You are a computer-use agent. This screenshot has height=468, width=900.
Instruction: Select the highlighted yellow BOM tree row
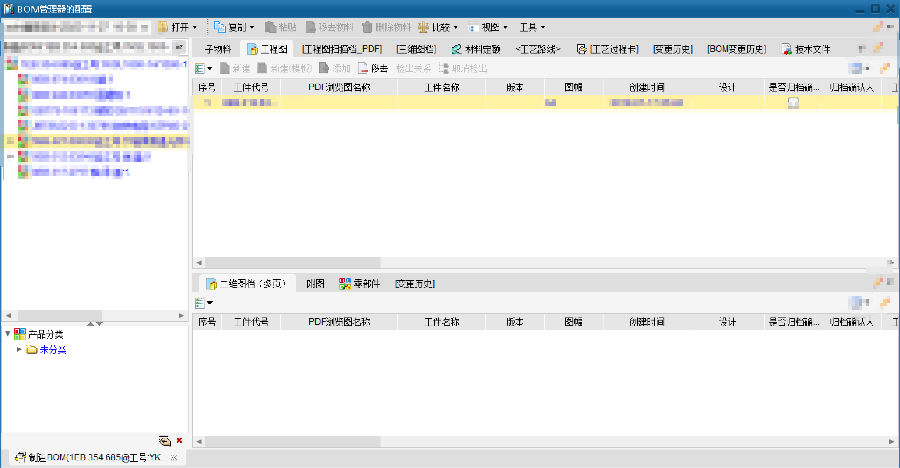95,141
